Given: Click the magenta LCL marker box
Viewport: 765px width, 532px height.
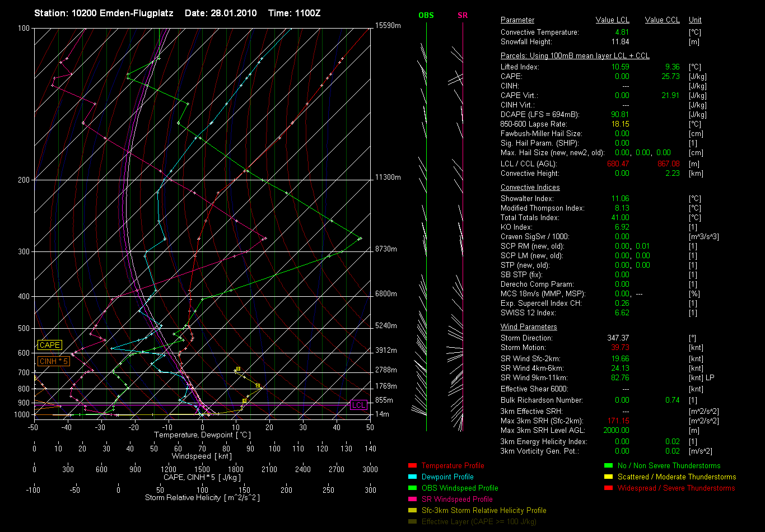Looking at the screenshot, I should point(358,405).
